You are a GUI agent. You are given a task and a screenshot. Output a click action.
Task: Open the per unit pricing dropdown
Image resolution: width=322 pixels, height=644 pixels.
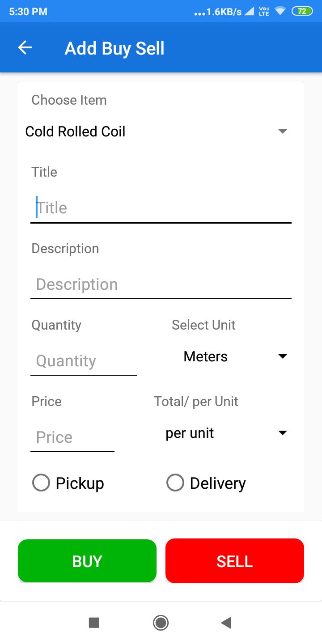coord(226,433)
